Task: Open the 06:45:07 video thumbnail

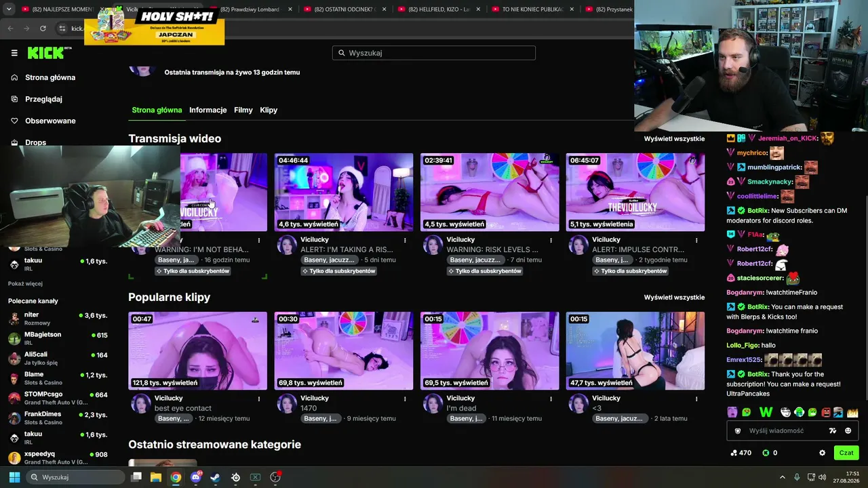Action: click(x=635, y=192)
